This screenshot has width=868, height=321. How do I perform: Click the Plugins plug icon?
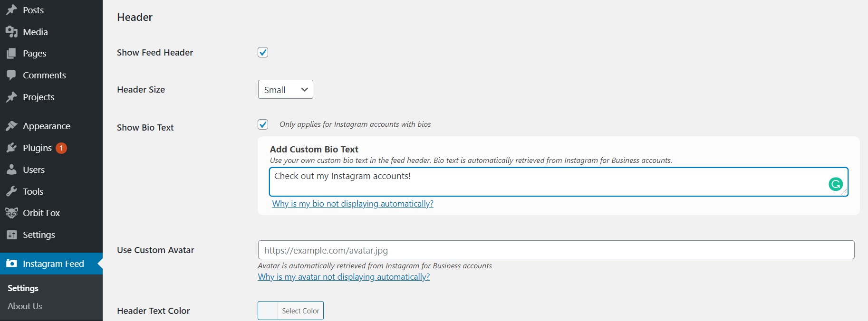coord(11,148)
